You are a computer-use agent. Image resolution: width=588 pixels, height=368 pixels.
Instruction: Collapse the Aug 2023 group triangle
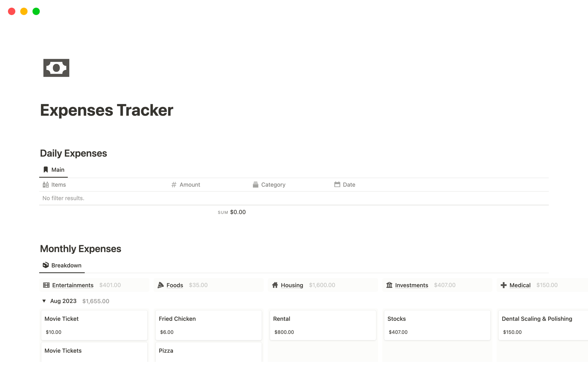pos(44,301)
